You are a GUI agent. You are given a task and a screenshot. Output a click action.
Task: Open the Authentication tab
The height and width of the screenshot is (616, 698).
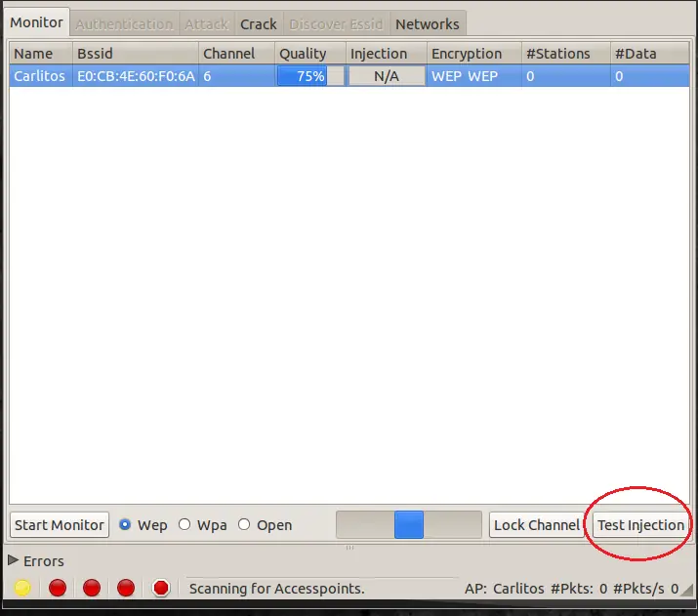point(124,24)
